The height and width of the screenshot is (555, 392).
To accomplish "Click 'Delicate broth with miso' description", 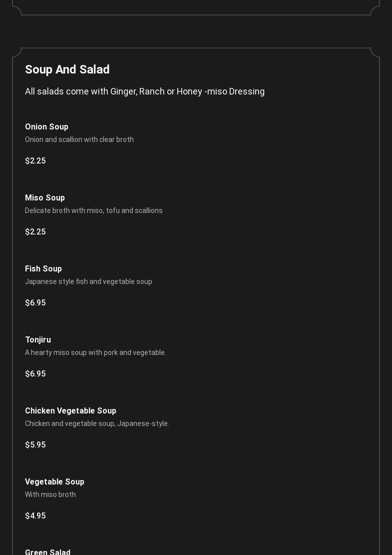I will [94, 210].
